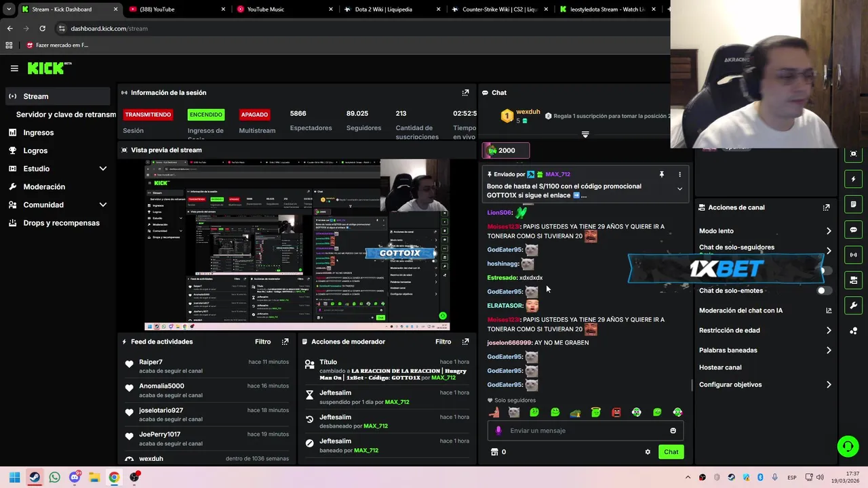Open File Explorer from the taskbar
Viewport: 868px width, 488px height.
[94, 477]
